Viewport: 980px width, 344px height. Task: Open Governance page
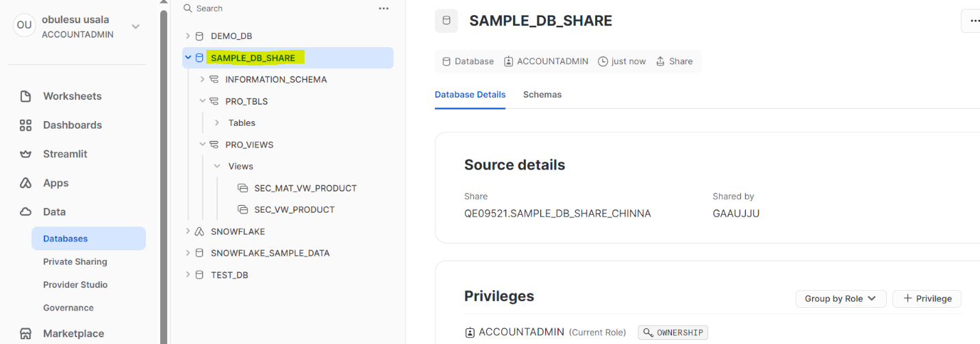(68, 308)
